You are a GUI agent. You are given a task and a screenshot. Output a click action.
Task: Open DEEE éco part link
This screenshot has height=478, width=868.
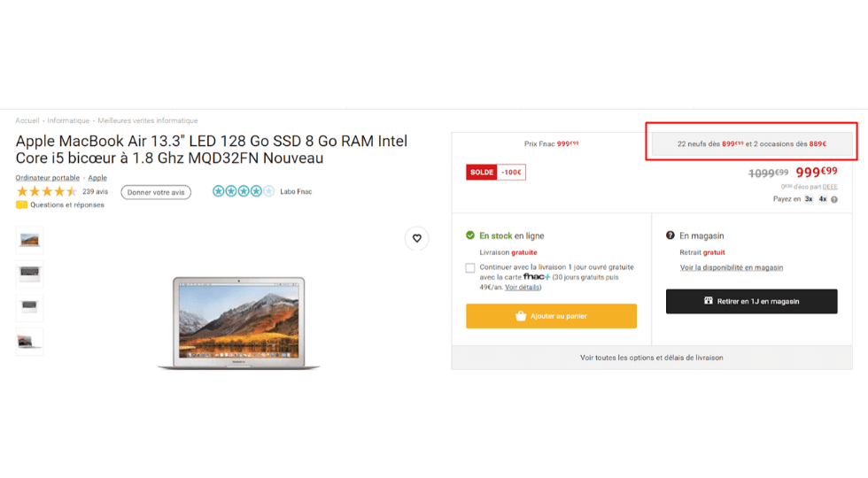(830, 187)
